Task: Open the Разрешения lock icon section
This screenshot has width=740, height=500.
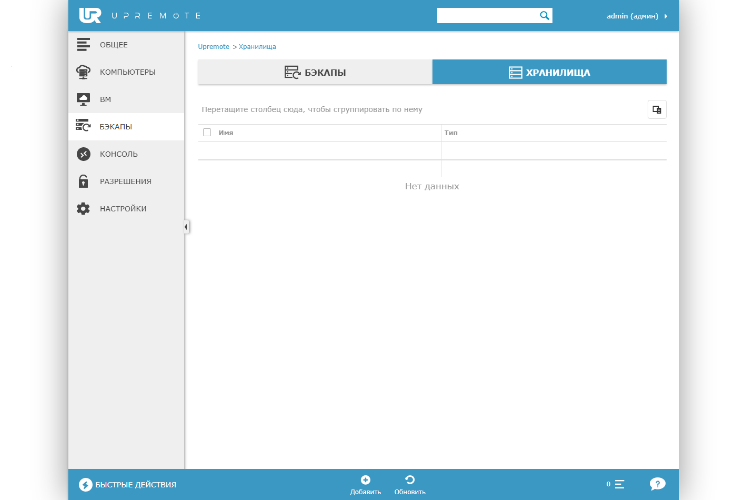Action: [84, 181]
